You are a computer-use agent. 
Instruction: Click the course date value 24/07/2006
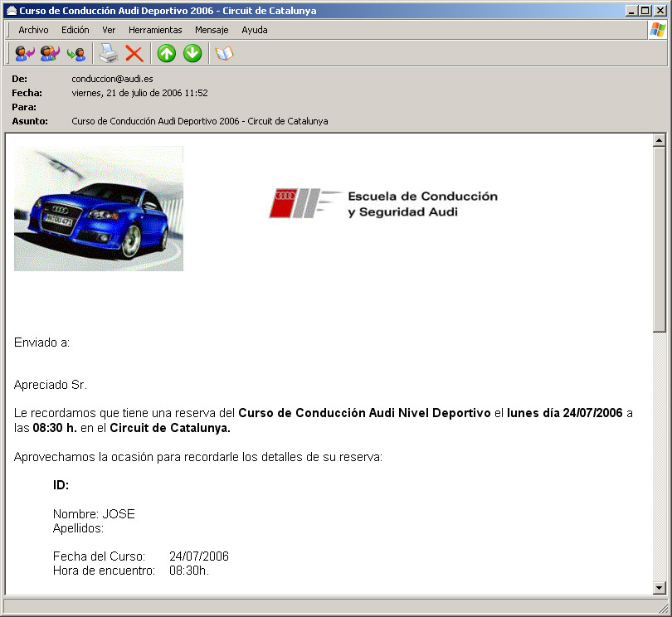(x=199, y=556)
